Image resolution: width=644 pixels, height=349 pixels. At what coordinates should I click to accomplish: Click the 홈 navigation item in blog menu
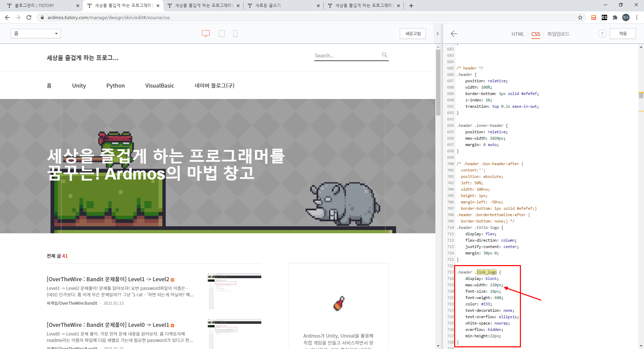click(49, 86)
